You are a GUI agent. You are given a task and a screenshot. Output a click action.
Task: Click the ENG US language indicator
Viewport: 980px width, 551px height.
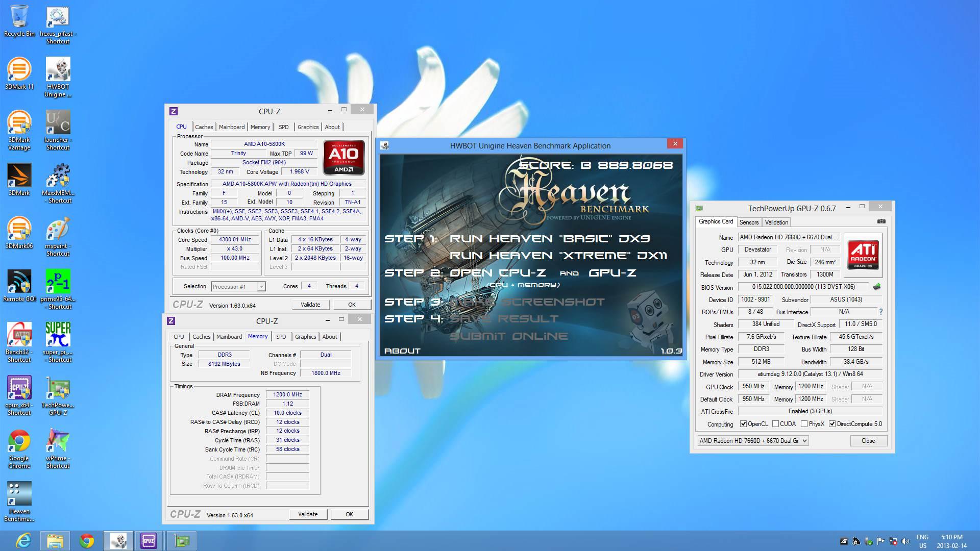[922, 541]
